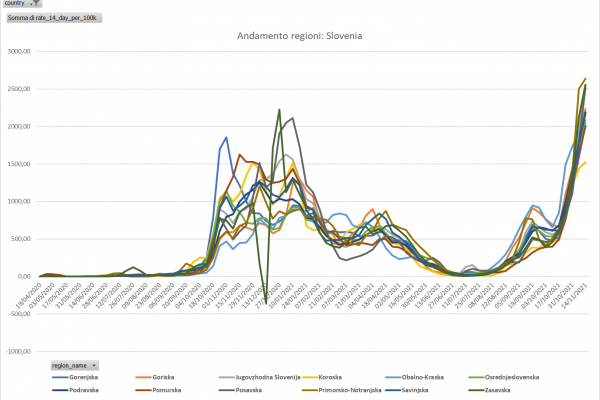600x400 pixels.
Task: Select the Jugovzhodna Slovenija legend entry
Action: tap(260, 377)
